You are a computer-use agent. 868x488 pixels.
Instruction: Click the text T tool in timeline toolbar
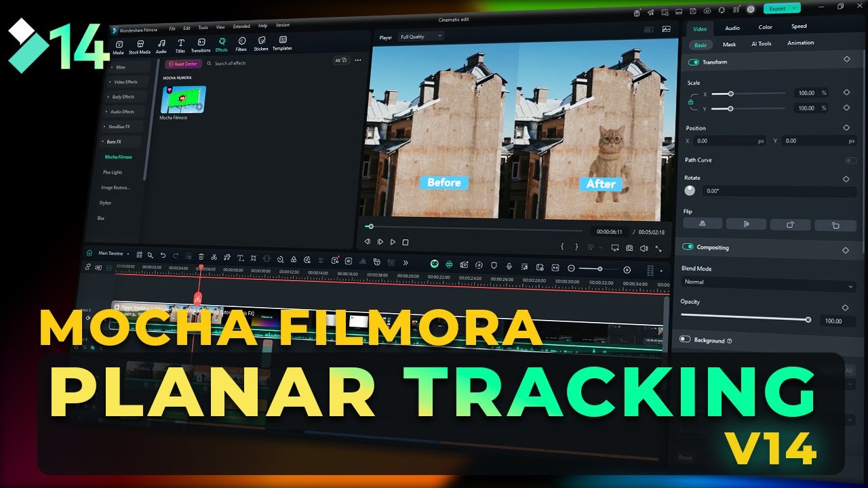(x=240, y=258)
